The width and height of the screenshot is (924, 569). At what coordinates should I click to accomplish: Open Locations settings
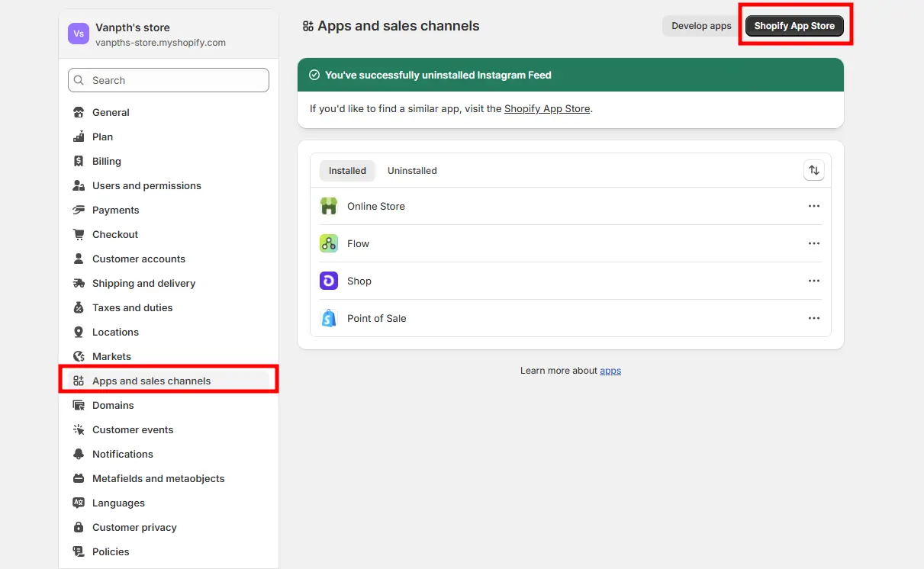pyautogui.click(x=169, y=332)
